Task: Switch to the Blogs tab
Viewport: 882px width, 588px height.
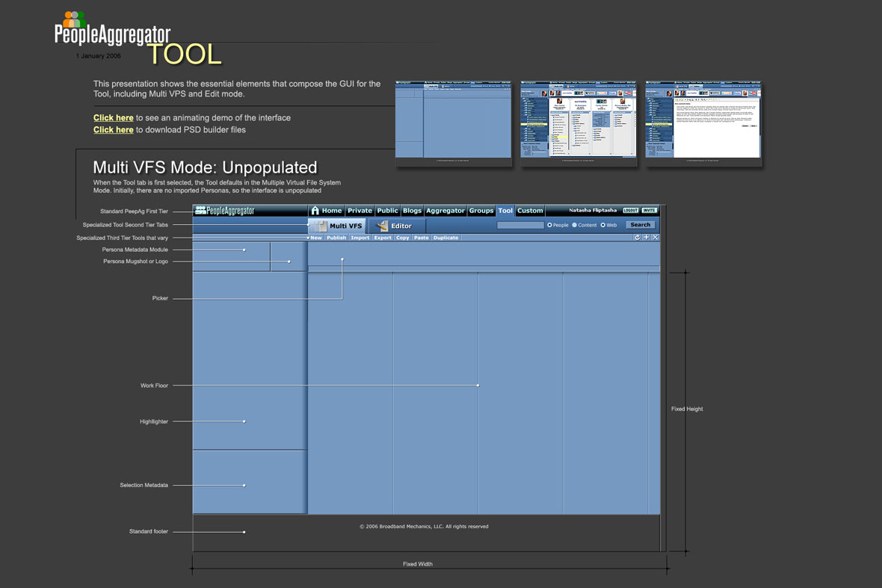Action: (413, 211)
